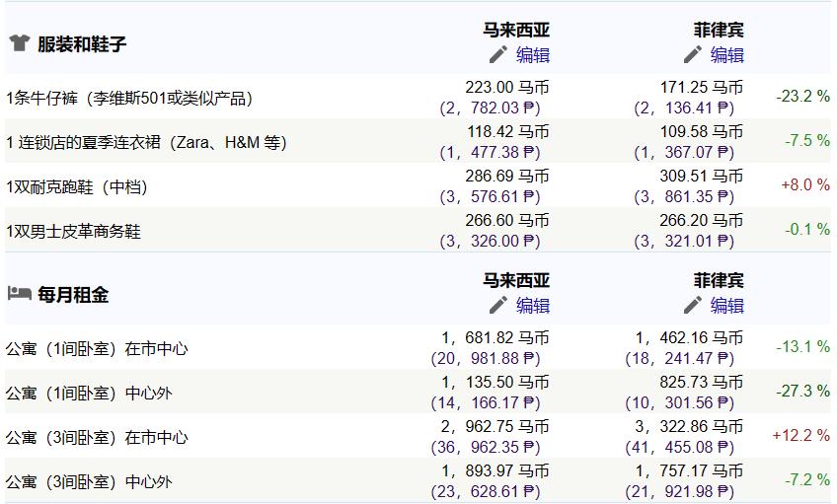This screenshot has height=504, width=837.
Task: Click the -7.5 % difference value
Action: coord(807,140)
